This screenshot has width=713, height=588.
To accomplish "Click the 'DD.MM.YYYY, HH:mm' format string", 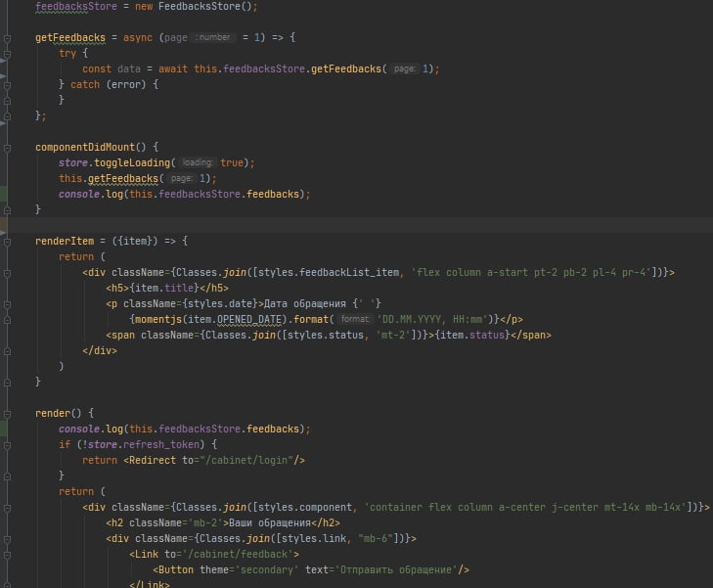I will pyautogui.click(x=432, y=319).
